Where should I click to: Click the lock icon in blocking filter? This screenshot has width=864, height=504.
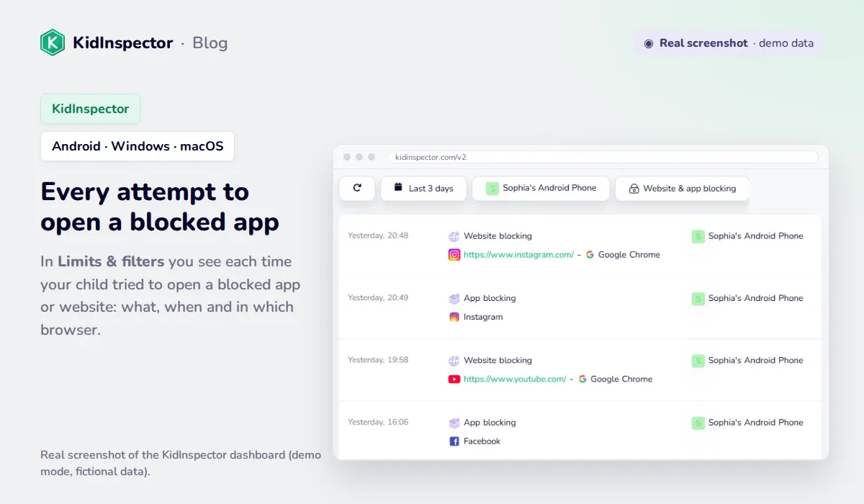634,189
